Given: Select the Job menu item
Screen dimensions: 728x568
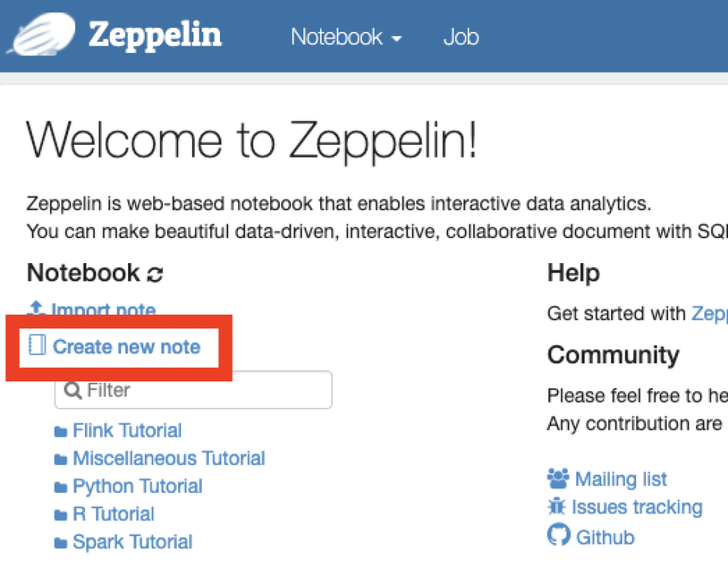Looking at the screenshot, I should 460,36.
